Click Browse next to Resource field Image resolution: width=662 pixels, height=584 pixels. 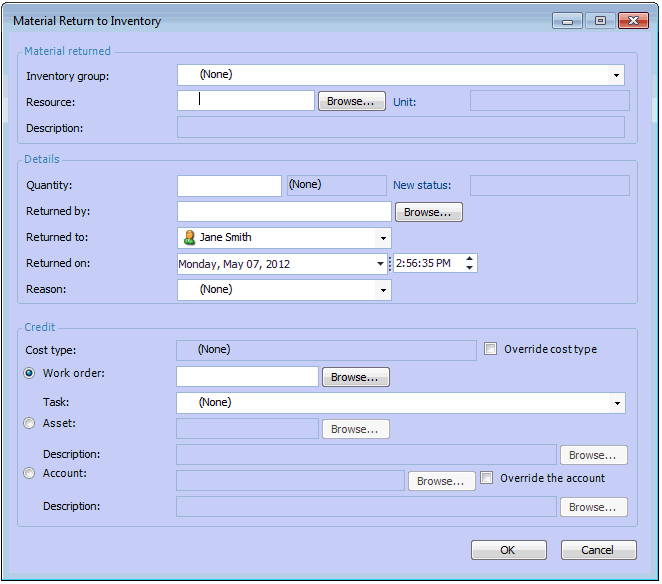[x=352, y=101]
